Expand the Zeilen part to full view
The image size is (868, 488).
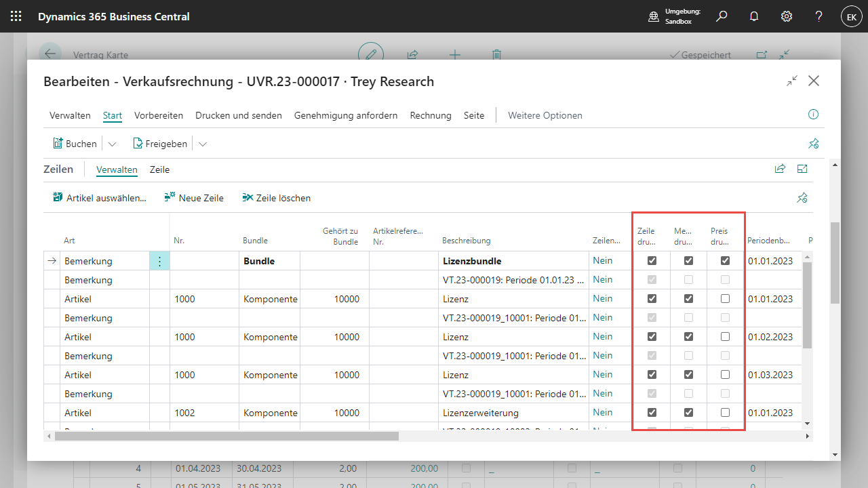point(803,169)
